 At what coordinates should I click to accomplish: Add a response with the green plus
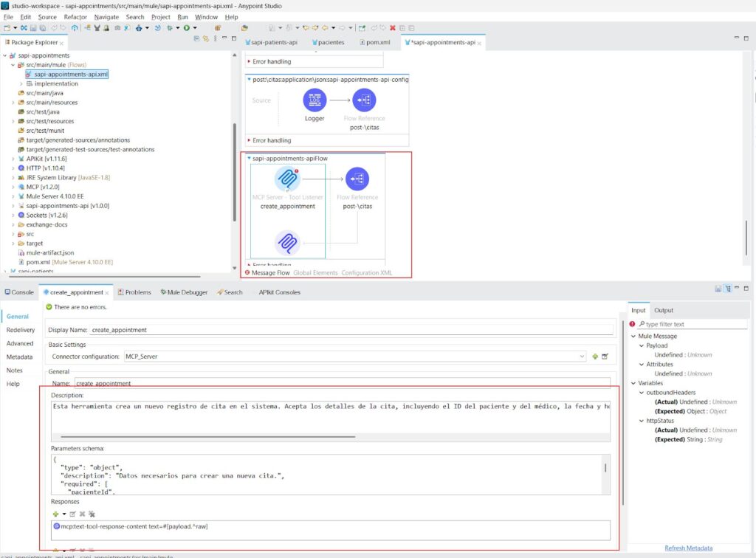coord(55,514)
